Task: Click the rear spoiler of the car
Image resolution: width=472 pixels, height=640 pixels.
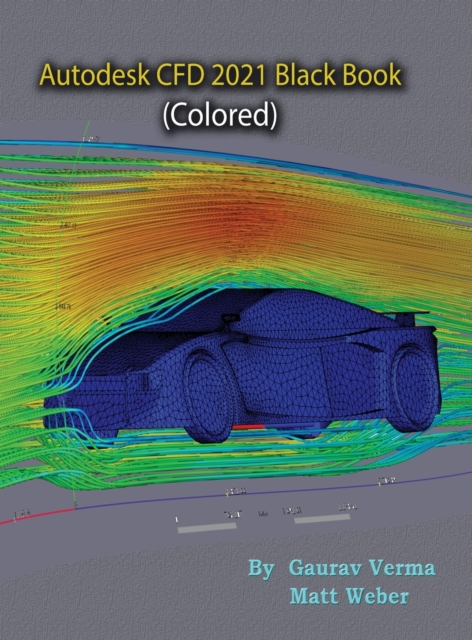Action: (408, 317)
